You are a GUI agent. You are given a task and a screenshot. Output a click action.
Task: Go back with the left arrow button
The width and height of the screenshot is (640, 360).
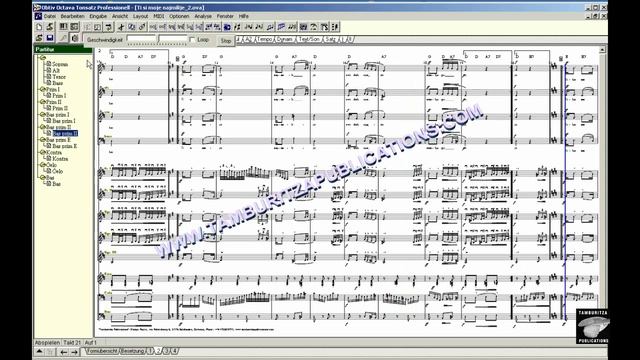pos(64,351)
